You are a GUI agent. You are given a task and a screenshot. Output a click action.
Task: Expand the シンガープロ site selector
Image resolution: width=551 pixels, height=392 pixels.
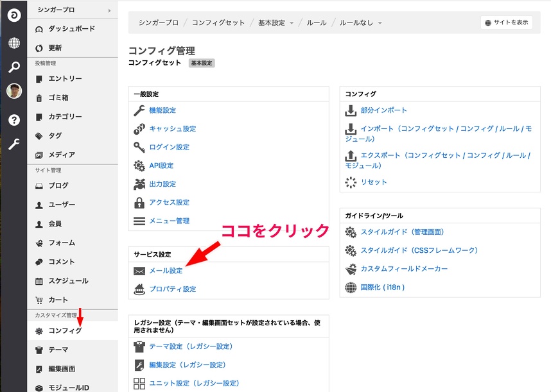[73, 10]
